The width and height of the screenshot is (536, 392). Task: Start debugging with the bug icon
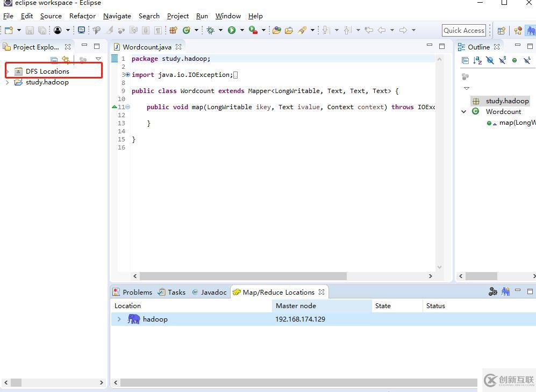211,30
